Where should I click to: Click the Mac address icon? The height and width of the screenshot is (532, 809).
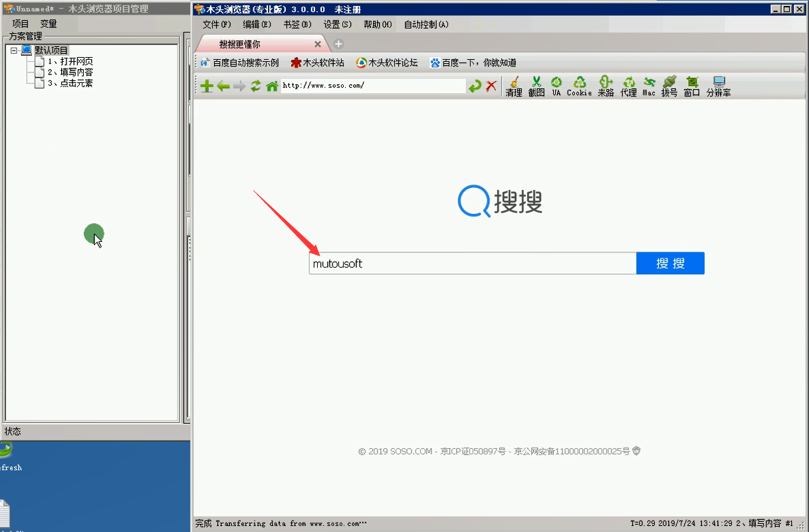pos(649,86)
